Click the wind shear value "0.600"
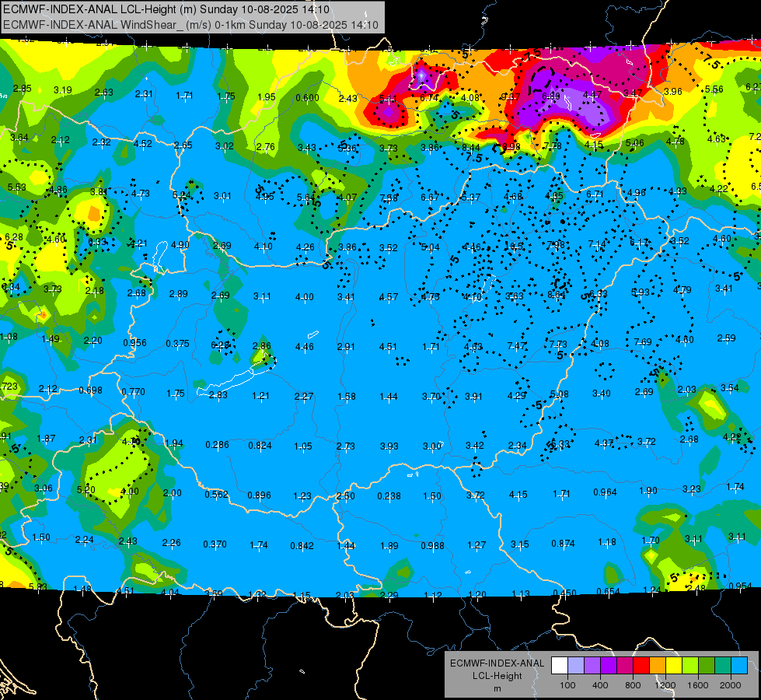 [x=307, y=98]
